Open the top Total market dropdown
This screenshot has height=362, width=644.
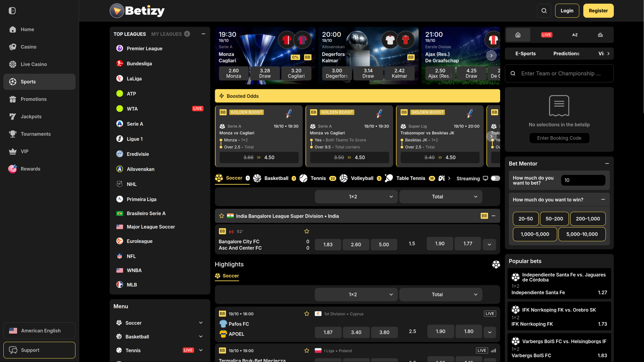coord(441,197)
